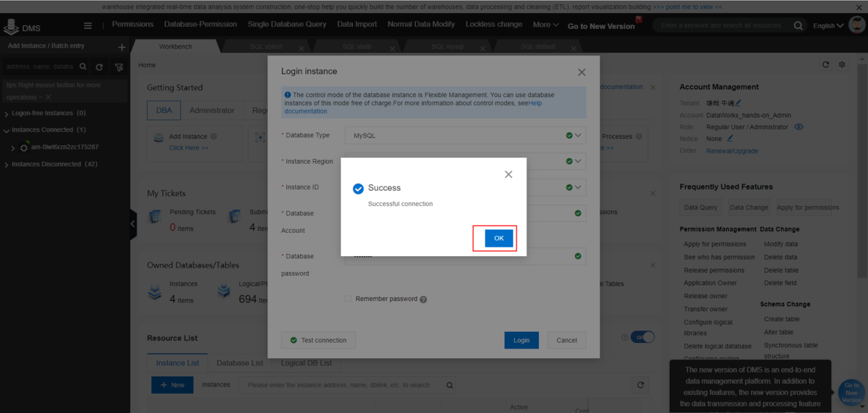This screenshot has width=868, height=413.
Task: Switch to the Instance List tab
Action: pyautogui.click(x=178, y=362)
